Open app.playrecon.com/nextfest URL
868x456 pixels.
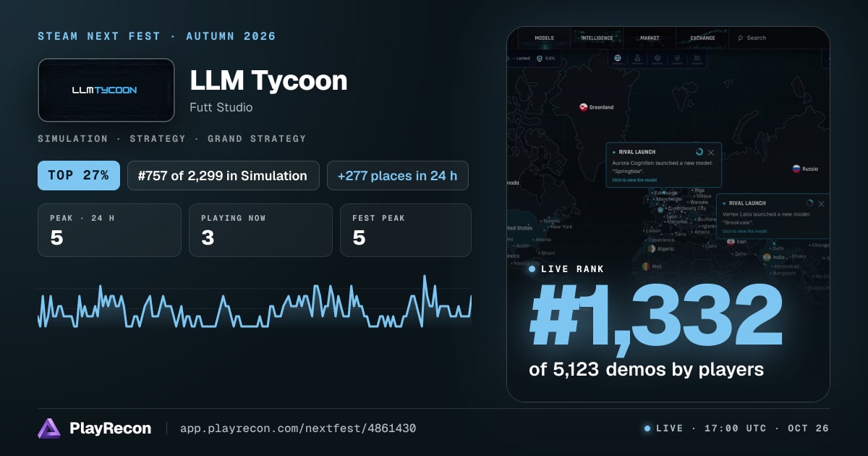point(297,428)
